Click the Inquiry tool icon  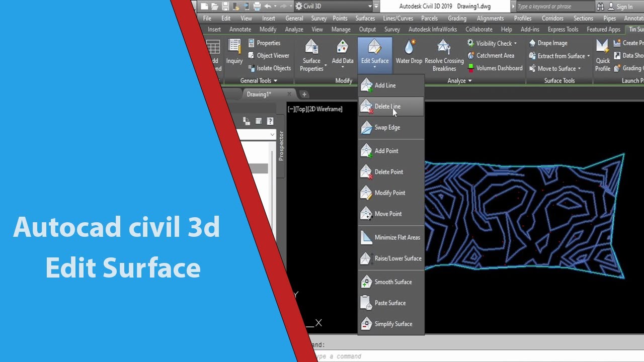click(x=234, y=46)
